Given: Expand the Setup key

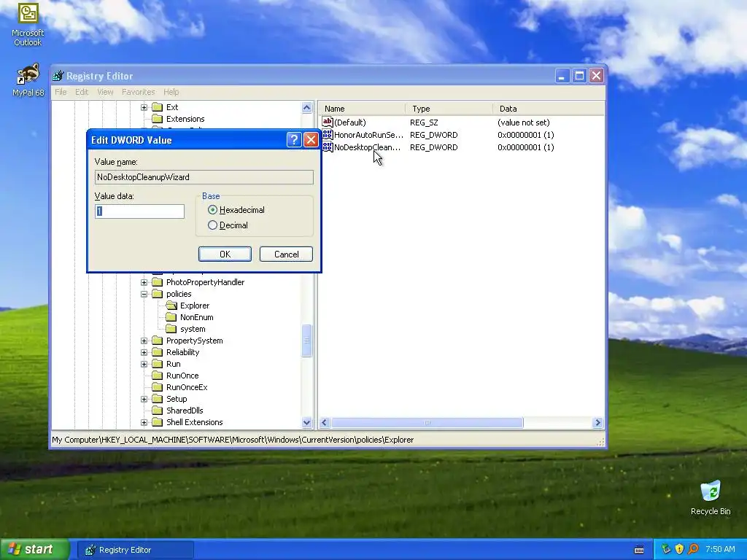Looking at the screenshot, I should [144, 399].
